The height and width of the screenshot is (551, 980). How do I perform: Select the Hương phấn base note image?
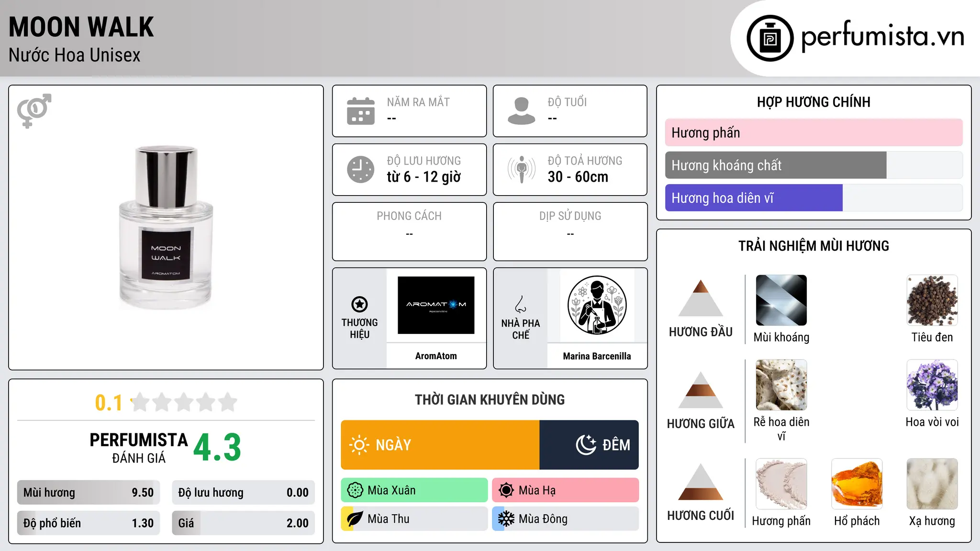click(781, 484)
